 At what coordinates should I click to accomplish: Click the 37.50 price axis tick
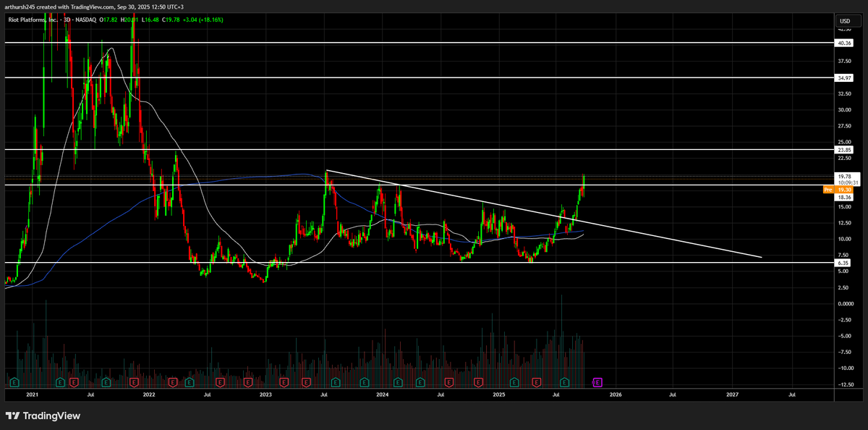point(844,62)
